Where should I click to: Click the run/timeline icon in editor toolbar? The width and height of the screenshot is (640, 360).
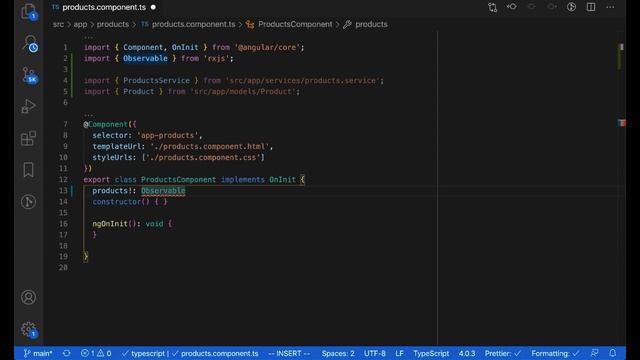(571, 7)
